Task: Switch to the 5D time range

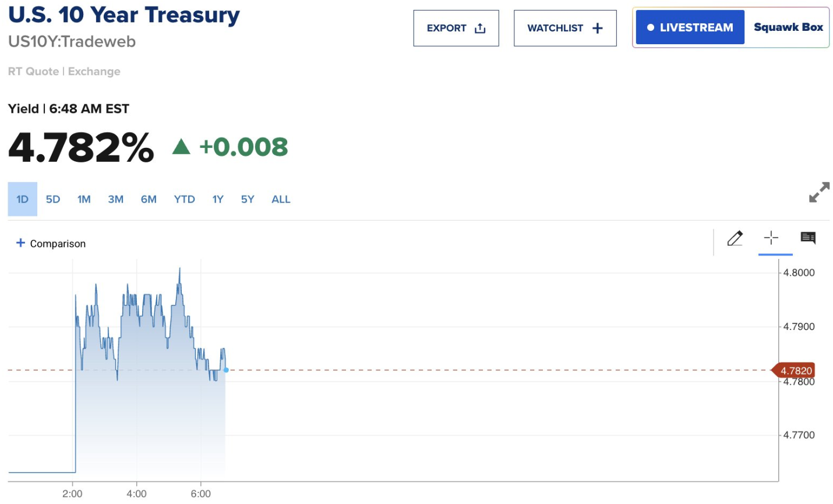Action: point(53,199)
